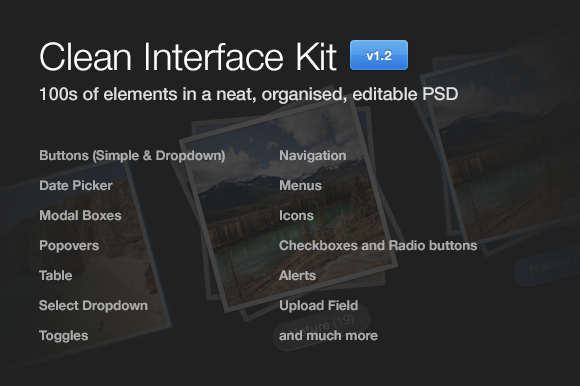Screen dimensions: 580x386
Task: Click the 'and much more' text
Action: click(x=328, y=336)
